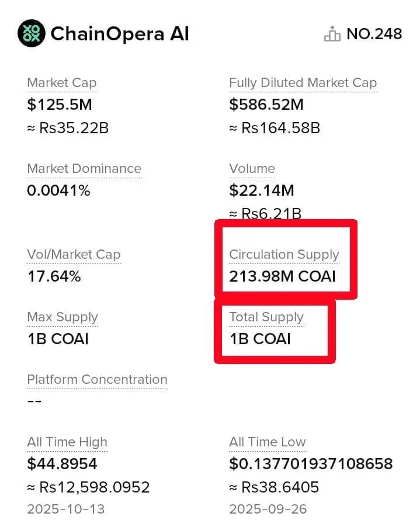Click the $22.14M volume value

coord(262,190)
